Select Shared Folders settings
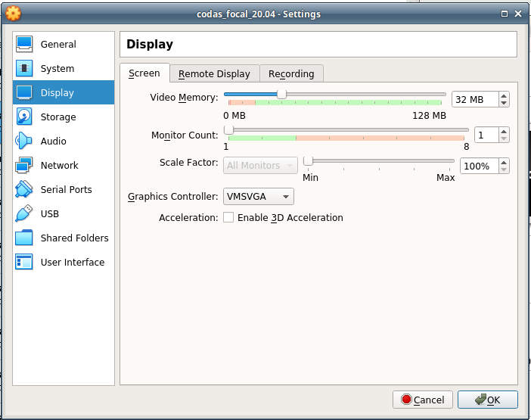 (64, 238)
